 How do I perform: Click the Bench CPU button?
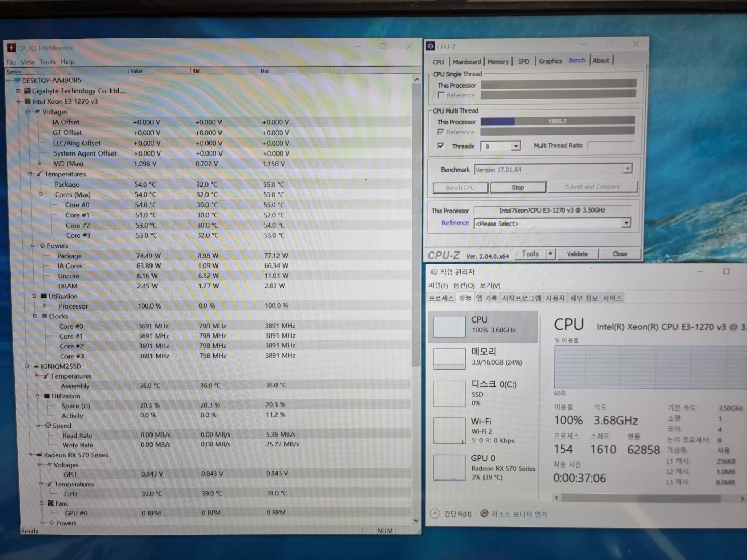tap(460, 187)
